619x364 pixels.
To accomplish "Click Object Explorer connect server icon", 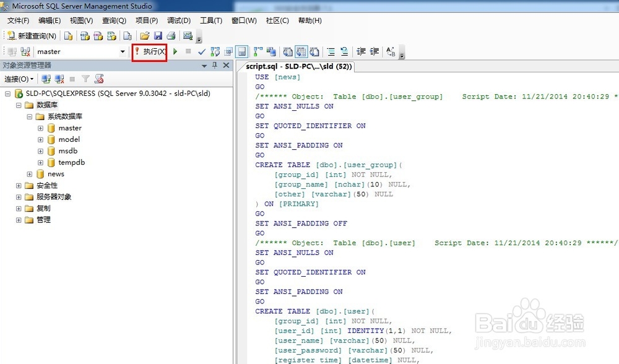I will 46,79.
